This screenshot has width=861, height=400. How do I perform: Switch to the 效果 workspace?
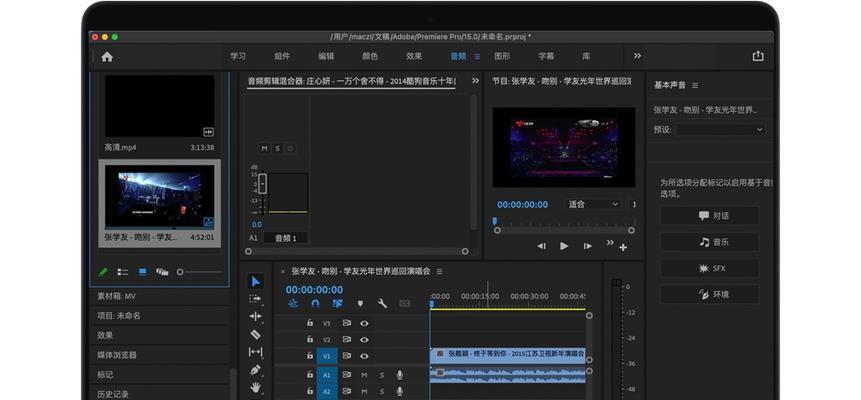coord(413,56)
